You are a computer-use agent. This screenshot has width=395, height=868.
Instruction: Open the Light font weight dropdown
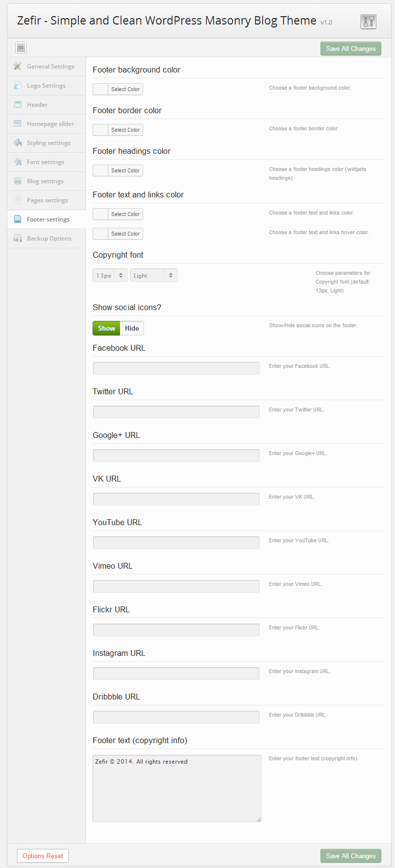154,275
